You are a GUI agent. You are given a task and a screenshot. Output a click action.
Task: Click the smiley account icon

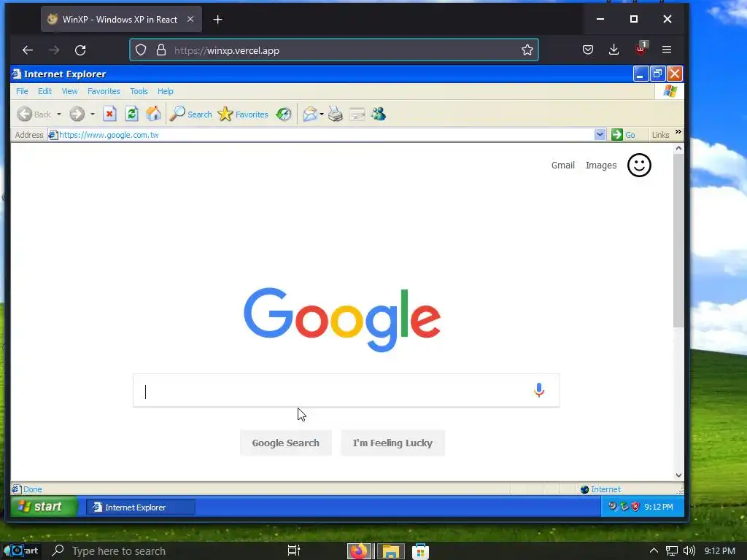point(639,166)
